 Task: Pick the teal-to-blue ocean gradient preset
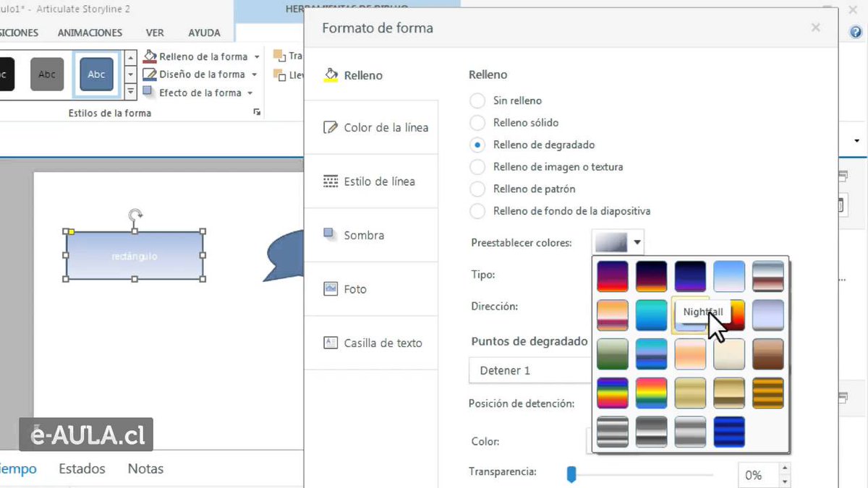(x=652, y=315)
